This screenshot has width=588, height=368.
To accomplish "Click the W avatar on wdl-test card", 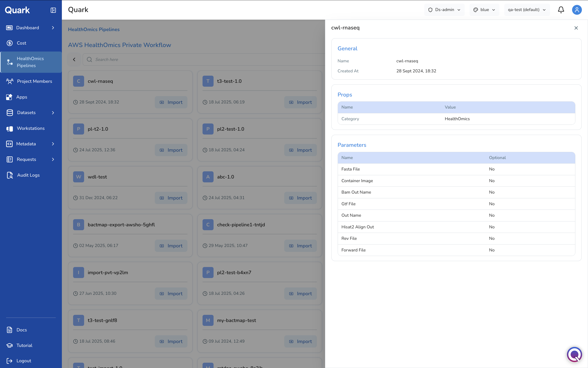I will tap(78, 177).
